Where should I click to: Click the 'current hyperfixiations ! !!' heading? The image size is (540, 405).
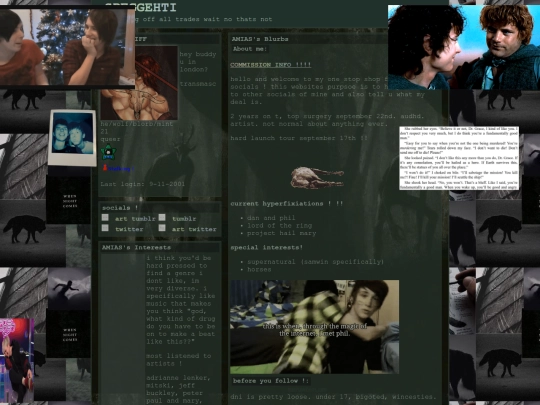pyautogui.click(x=287, y=204)
